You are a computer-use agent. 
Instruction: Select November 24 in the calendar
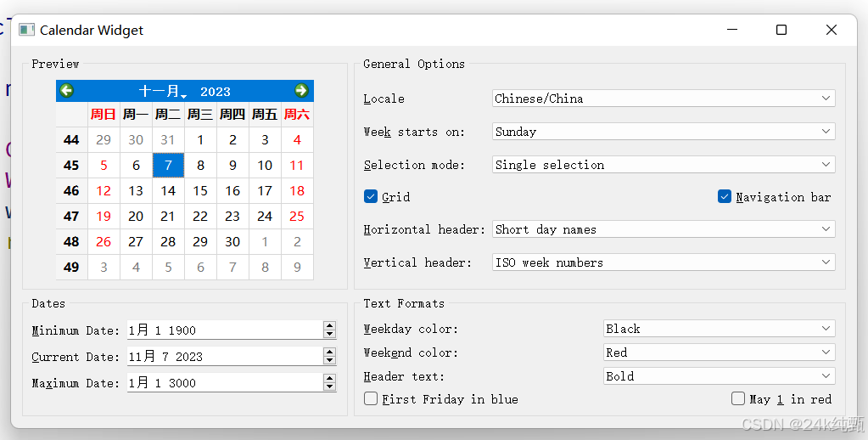click(x=265, y=216)
